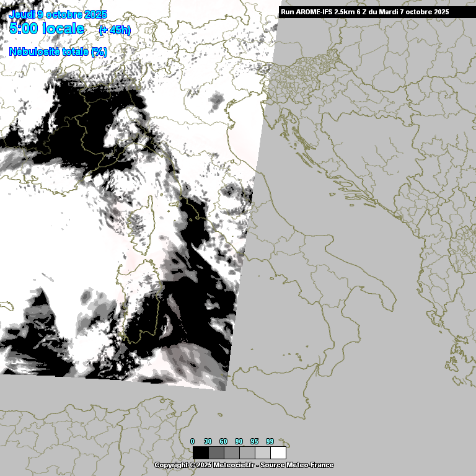The image size is (476, 476).
Task: Click the (+ 45h) forecast offset label
Action: (x=115, y=30)
